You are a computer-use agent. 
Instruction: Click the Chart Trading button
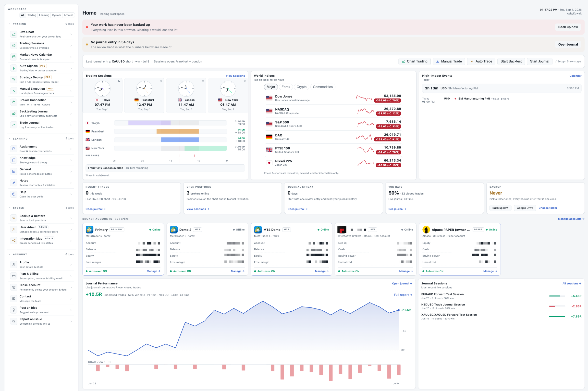point(415,61)
